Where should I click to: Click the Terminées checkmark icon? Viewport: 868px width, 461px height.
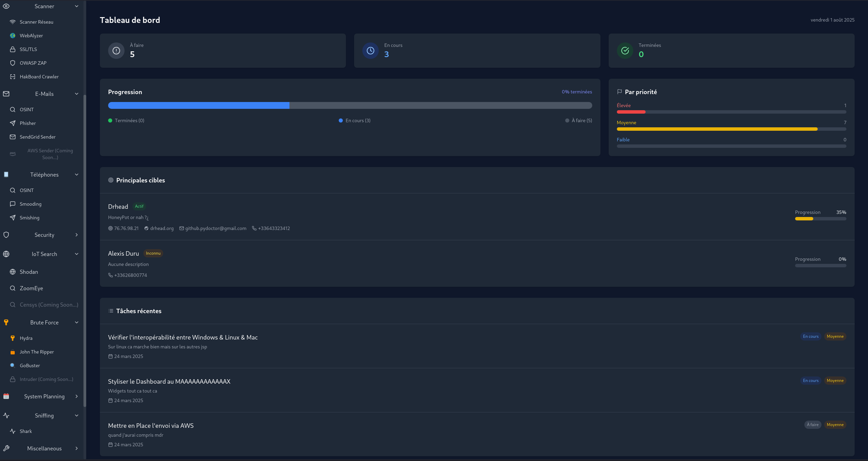(625, 51)
